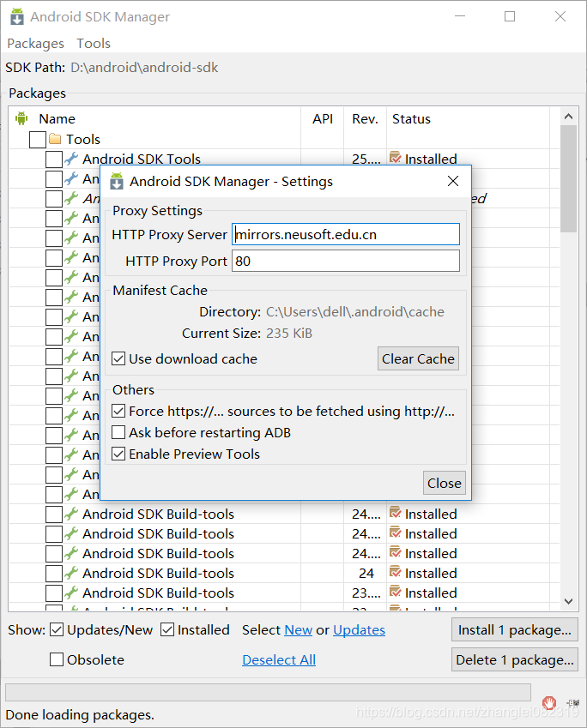Screen dimensions: 587x728
Task: Click the Android robot header icon
Action: (x=21, y=118)
